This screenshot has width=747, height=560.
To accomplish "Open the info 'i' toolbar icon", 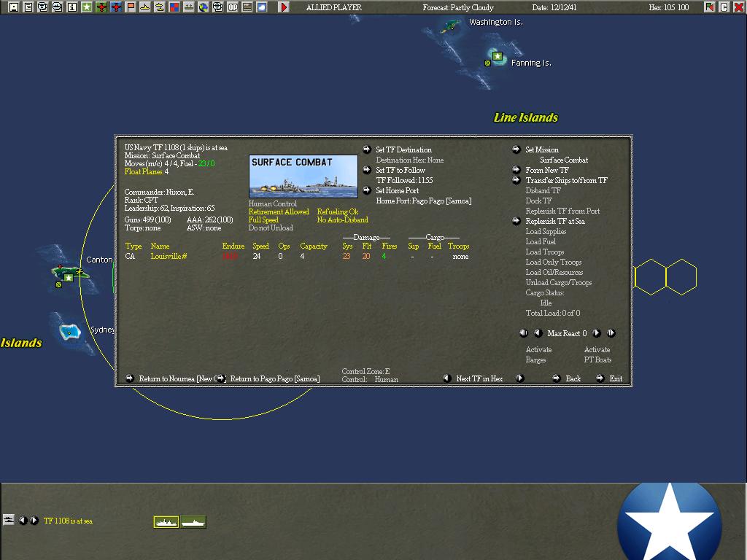I will (72, 7).
